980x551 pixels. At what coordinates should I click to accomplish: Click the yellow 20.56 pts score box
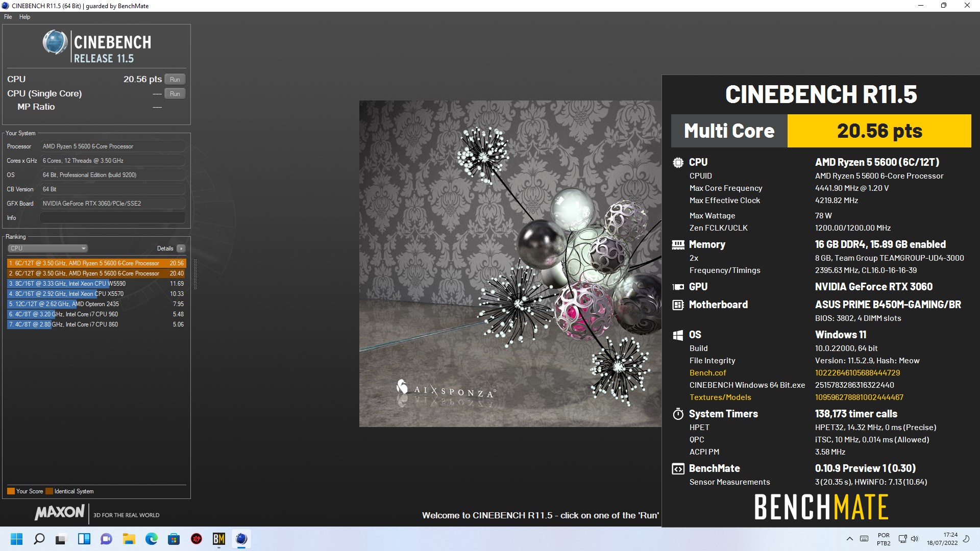point(879,131)
